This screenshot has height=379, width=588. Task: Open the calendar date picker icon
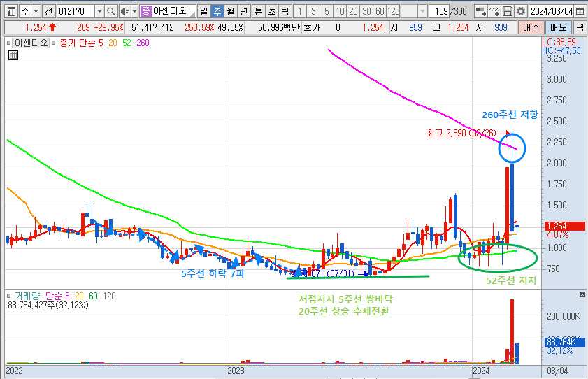click(580, 11)
